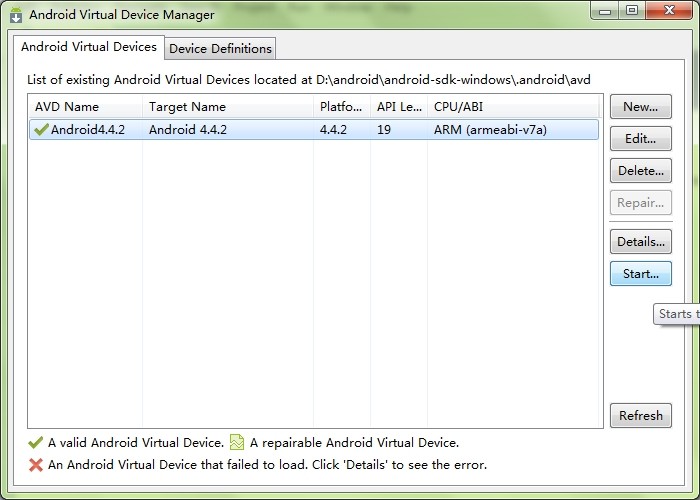The height and width of the screenshot is (500, 700).
Task: Click 'A valid Android Virtual Device.' legend text
Action: tap(136, 443)
